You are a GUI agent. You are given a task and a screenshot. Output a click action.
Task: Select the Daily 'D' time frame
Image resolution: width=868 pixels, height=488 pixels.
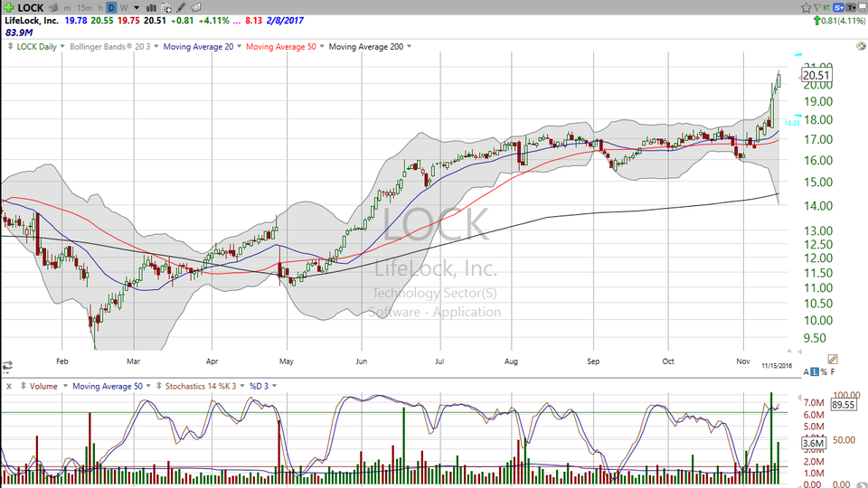(x=111, y=8)
